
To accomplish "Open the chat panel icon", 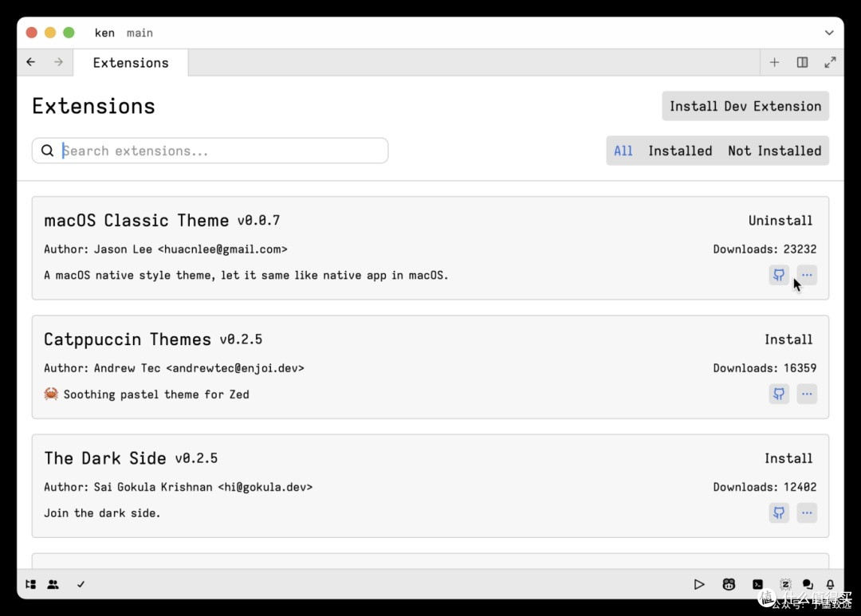I will coord(807,584).
